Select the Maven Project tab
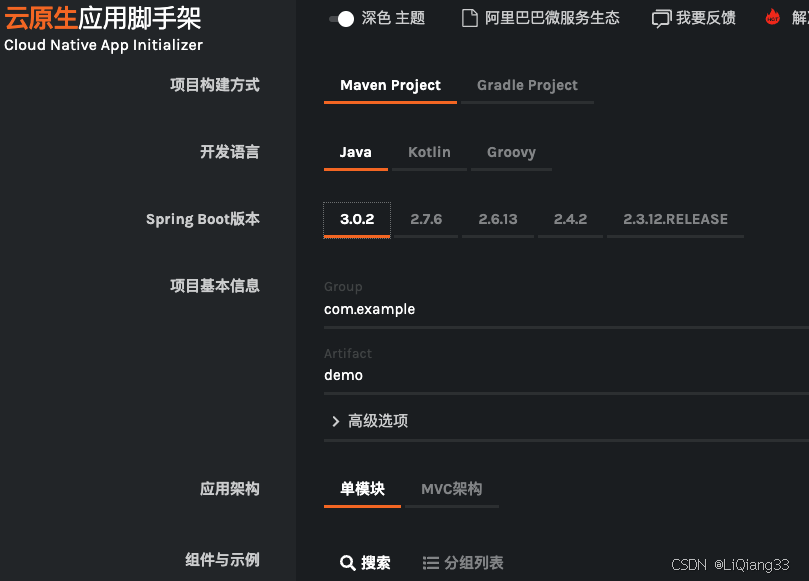 pos(390,86)
